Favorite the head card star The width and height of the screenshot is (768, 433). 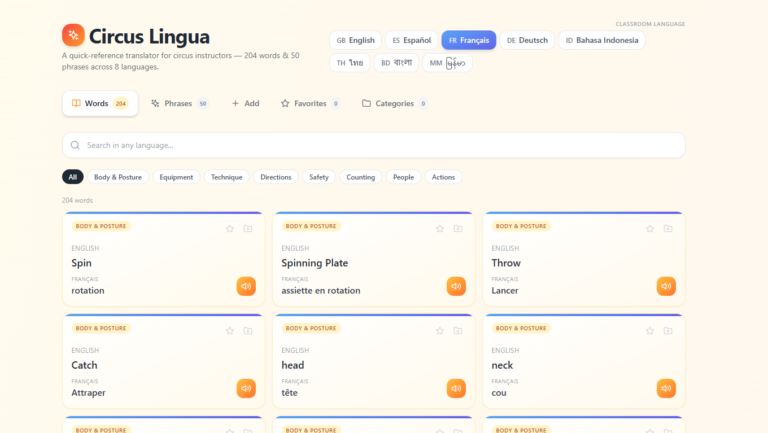point(440,331)
